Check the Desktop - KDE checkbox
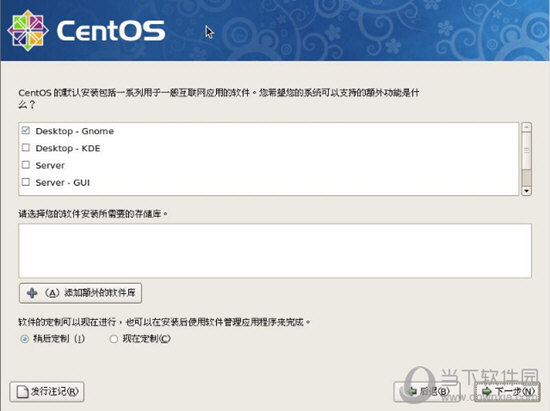Viewport: 550px width, 411px height. tap(26, 148)
